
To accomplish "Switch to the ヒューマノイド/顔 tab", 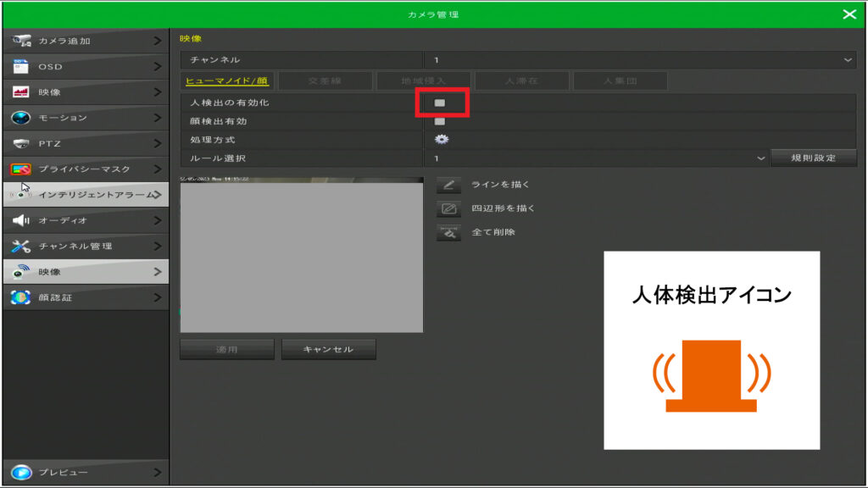I will (226, 81).
